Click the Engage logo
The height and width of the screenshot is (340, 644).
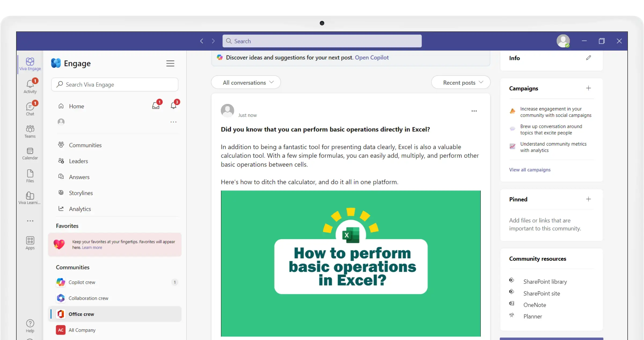[56, 63]
